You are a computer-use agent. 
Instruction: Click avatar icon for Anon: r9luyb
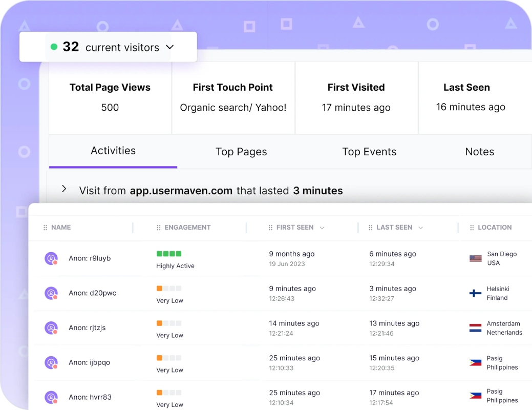[x=51, y=258]
